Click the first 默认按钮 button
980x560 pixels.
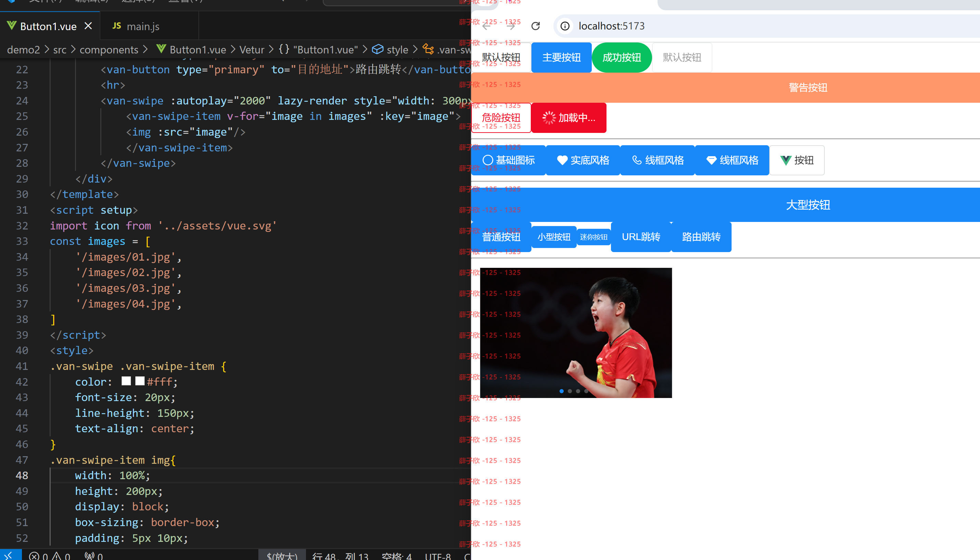[x=501, y=58]
